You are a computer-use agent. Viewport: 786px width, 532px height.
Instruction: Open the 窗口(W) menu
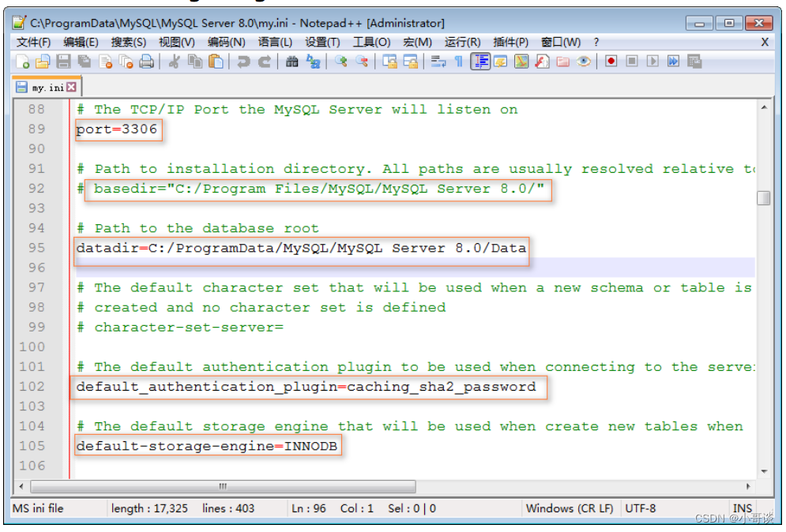560,42
